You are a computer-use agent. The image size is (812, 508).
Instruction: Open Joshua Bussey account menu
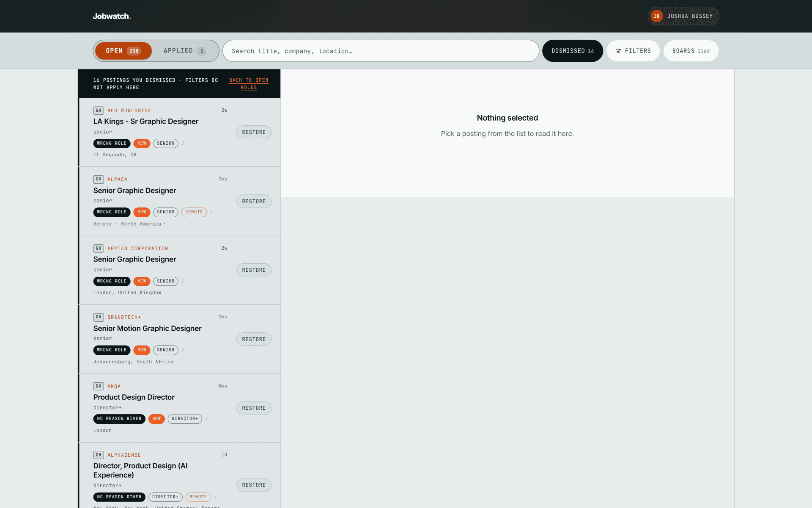pyautogui.click(x=683, y=16)
